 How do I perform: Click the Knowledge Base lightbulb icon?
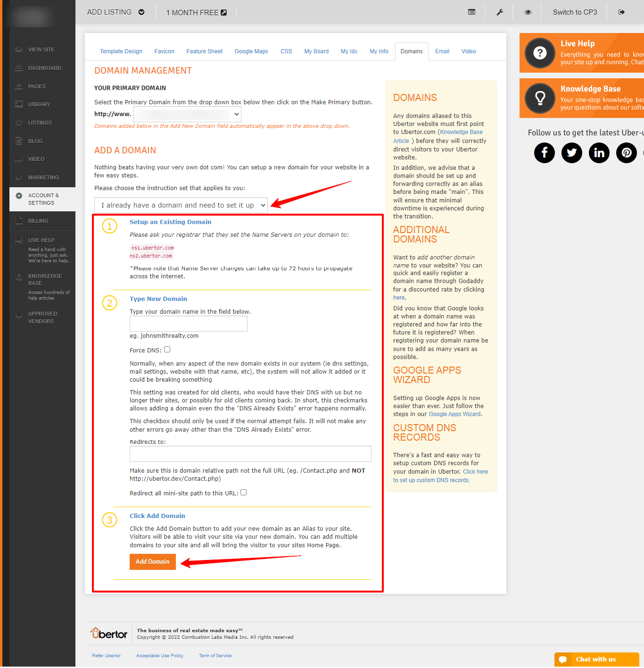click(x=540, y=98)
